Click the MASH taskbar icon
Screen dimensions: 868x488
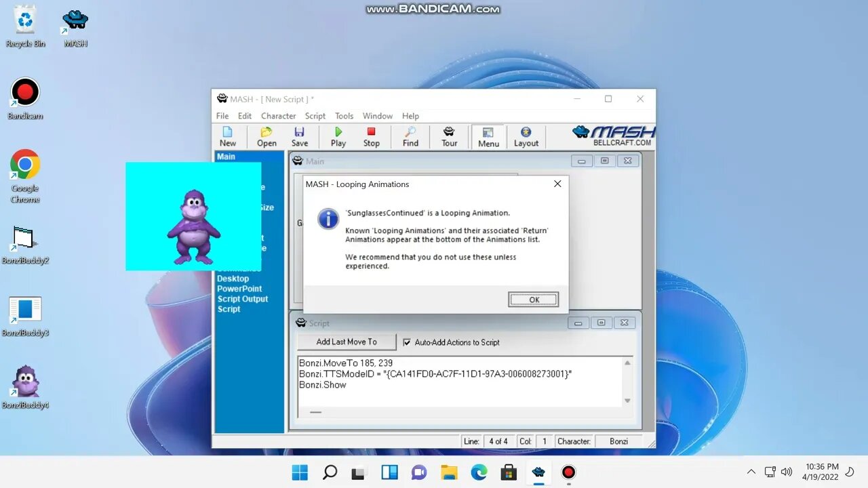538,472
